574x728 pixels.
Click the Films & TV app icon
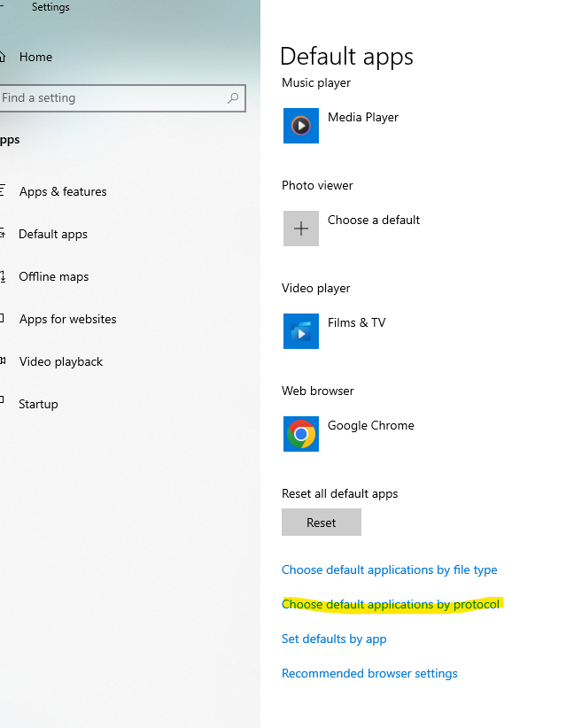(301, 331)
